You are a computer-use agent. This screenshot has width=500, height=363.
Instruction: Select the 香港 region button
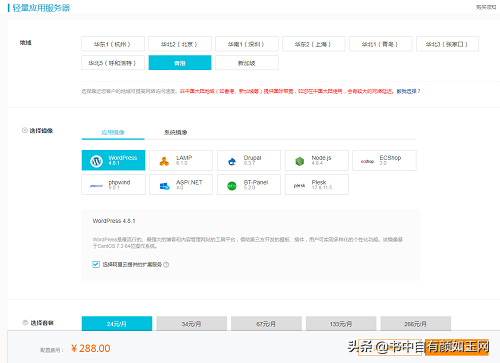(x=180, y=63)
